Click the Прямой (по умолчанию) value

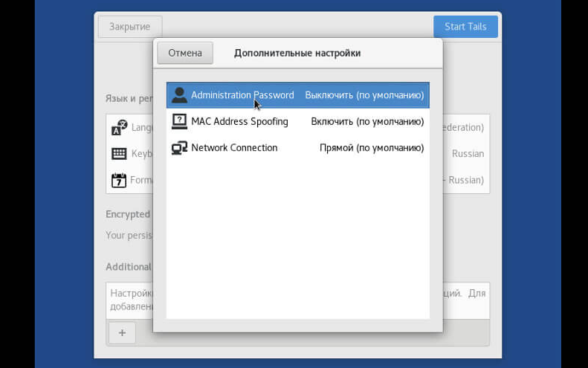372,148
